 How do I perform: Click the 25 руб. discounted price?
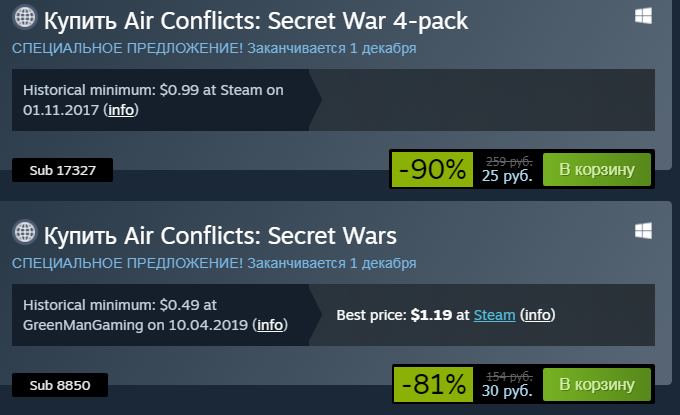(x=507, y=176)
